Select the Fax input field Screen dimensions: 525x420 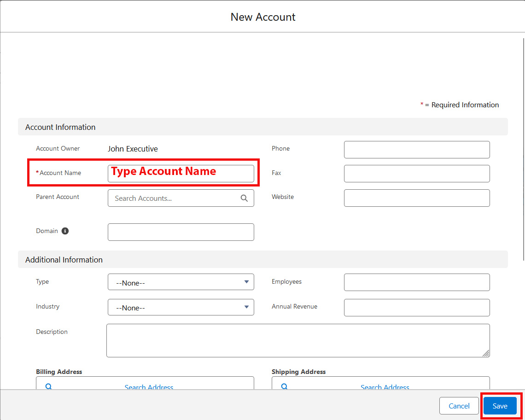click(x=416, y=174)
